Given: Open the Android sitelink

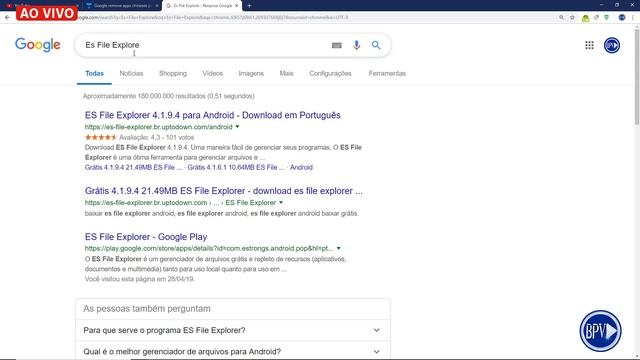Looking at the screenshot, I should click(301, 167).
